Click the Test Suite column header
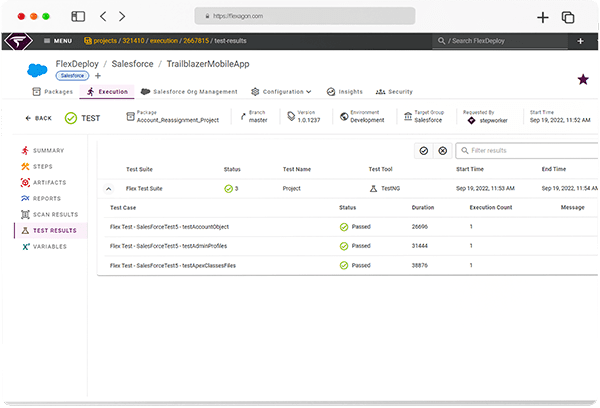The image size is (600, 408). coord(139,169)
